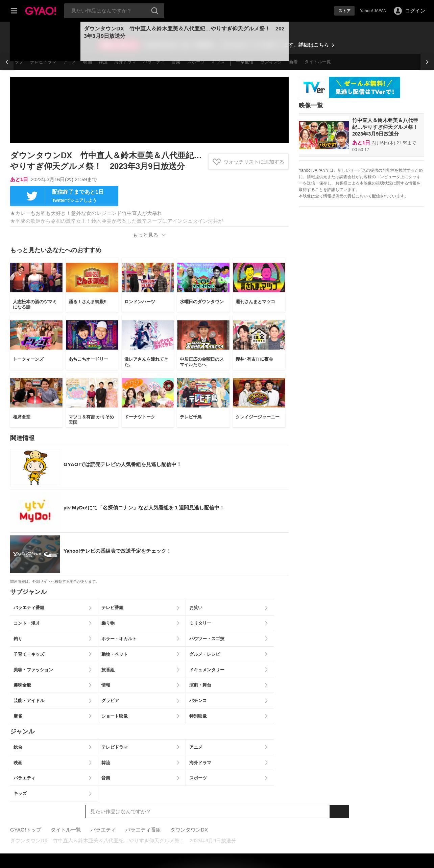Open 総合 genre row
The width and height of the screenshot is (434, 868).
pos(54,747)
